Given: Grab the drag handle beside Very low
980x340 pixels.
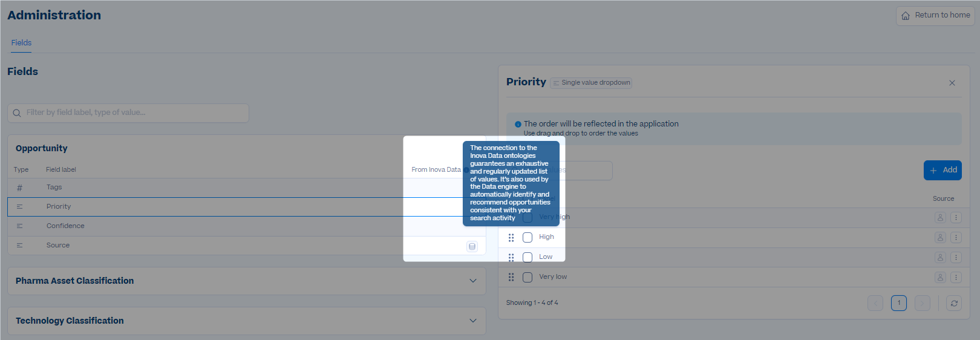Looking at the screenshot, I should click(x=511, y=277).
